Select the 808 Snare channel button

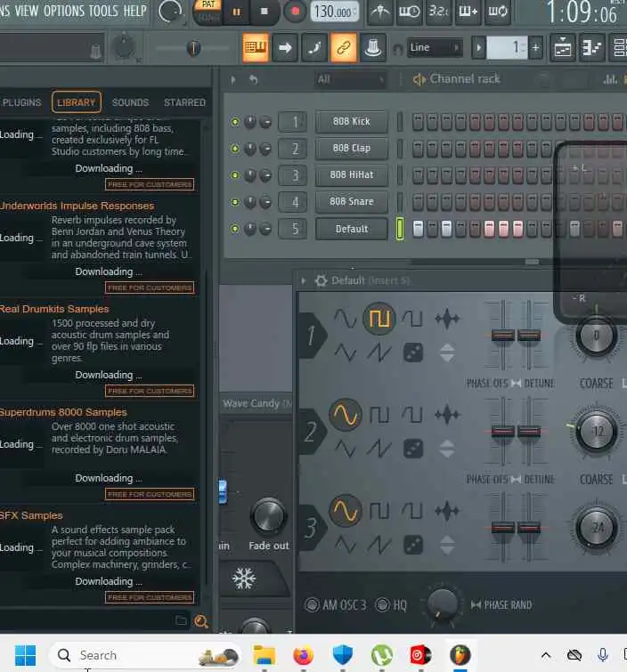click(x=352, y=201)
